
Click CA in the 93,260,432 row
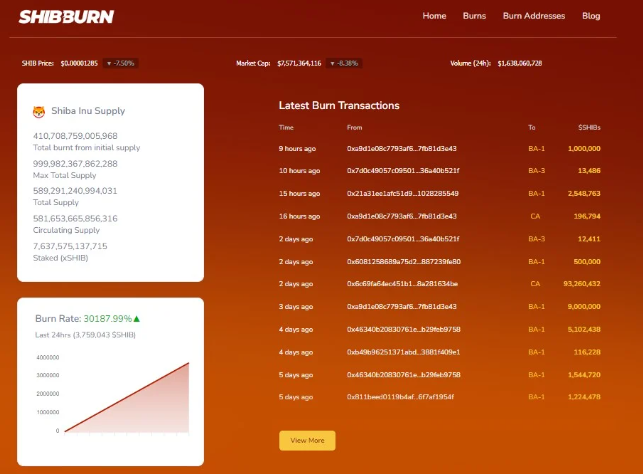(x=535, y=283)
